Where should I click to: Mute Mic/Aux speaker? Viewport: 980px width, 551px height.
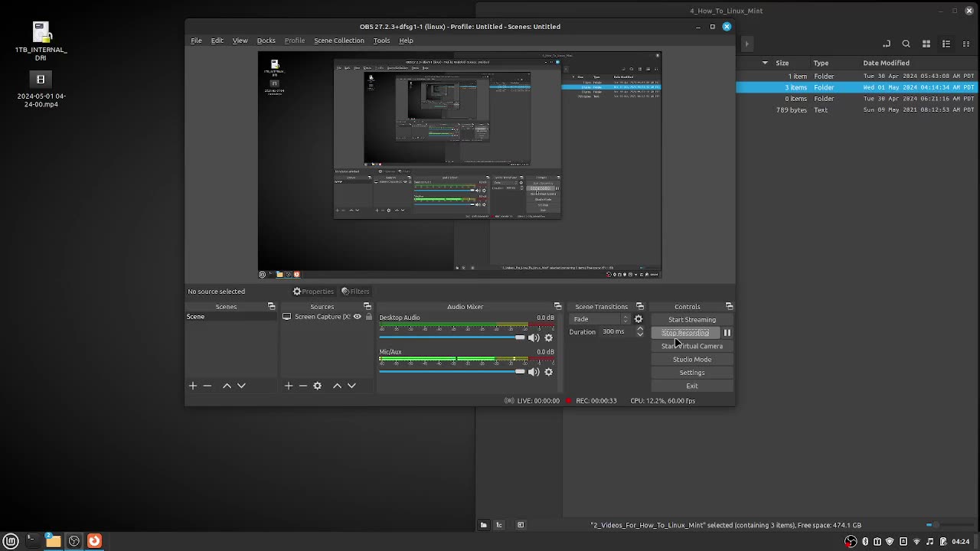[534, 372]
